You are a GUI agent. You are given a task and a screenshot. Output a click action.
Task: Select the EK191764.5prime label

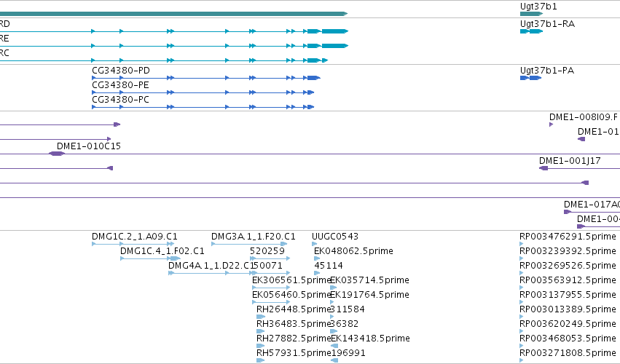coord(369,295)
